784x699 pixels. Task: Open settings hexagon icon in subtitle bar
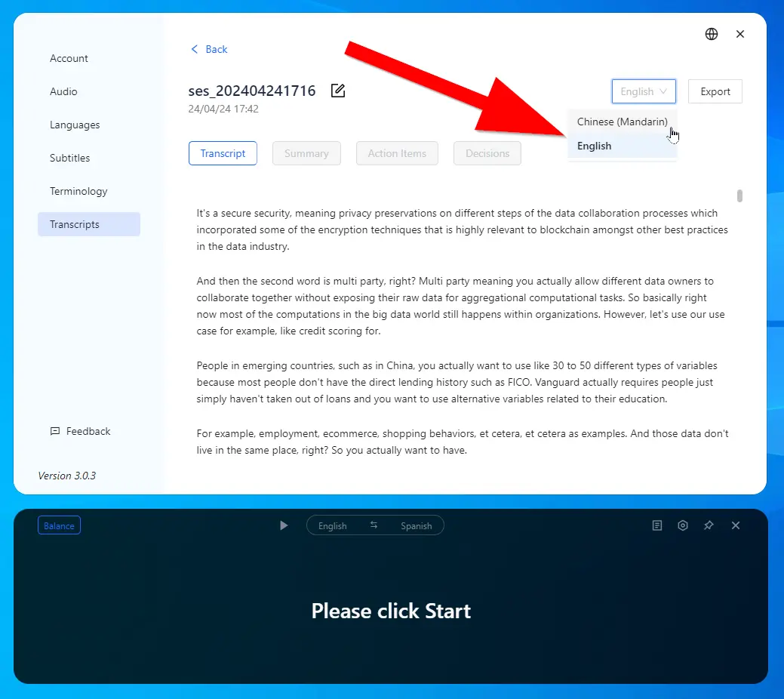[x=683, y=525]
